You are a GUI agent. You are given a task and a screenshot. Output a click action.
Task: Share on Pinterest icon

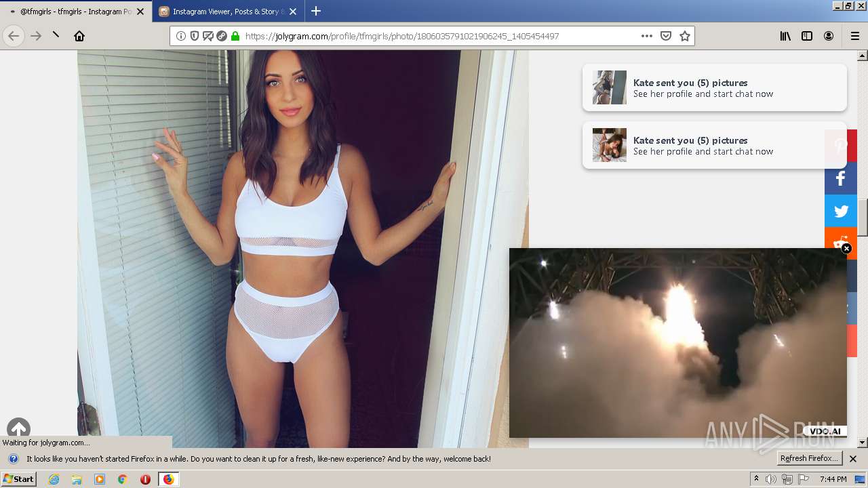(x=841, y=146)
